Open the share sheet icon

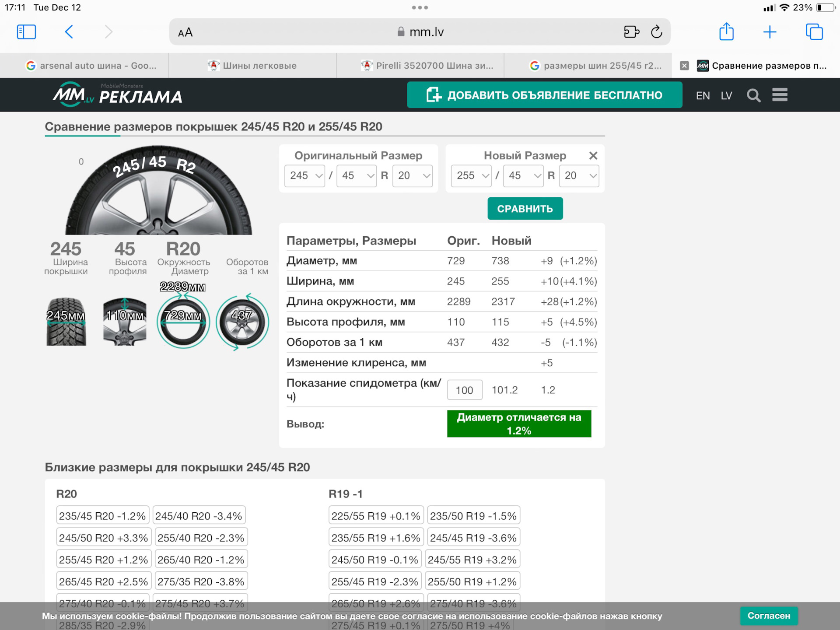pos(726,32)
